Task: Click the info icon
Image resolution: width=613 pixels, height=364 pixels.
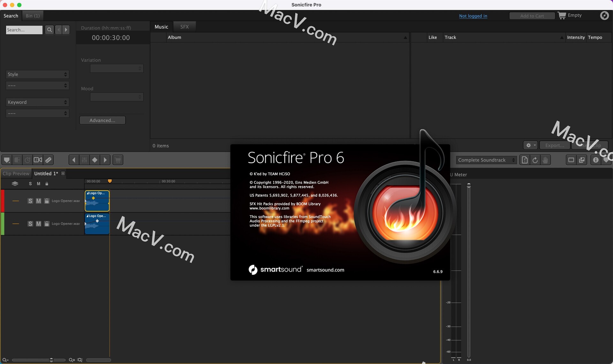Action: (x=596, y=160)
